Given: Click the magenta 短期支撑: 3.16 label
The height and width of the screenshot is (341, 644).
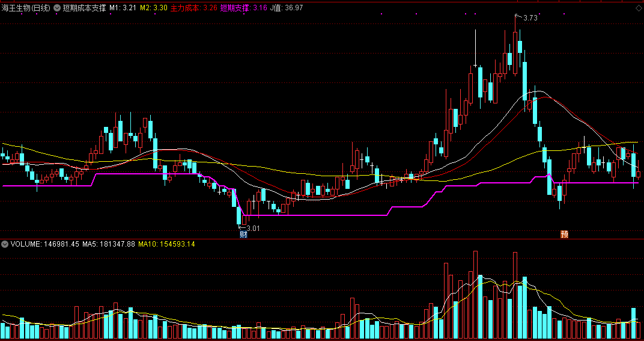Looking at the screenshot, I should pos(243,8).
